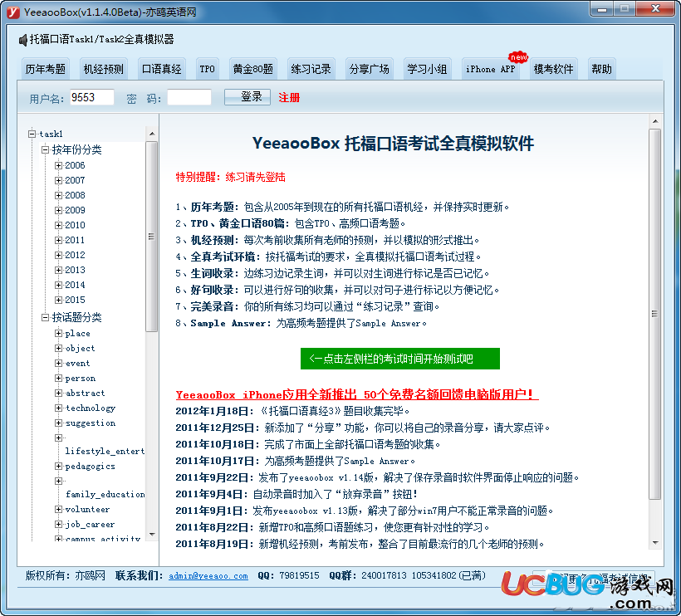The image size is (681, 616).
Task: Expand the job_career topic node
Action: coord(58,525)
